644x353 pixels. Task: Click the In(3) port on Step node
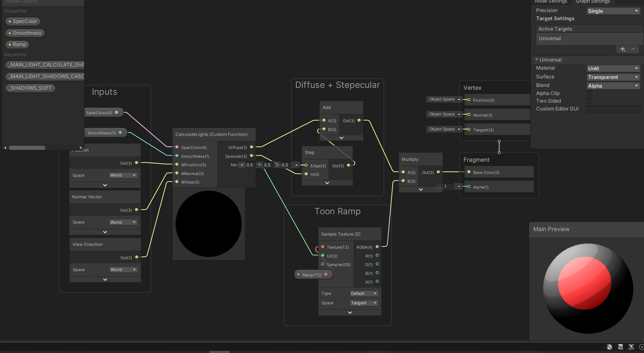[306, 174]
